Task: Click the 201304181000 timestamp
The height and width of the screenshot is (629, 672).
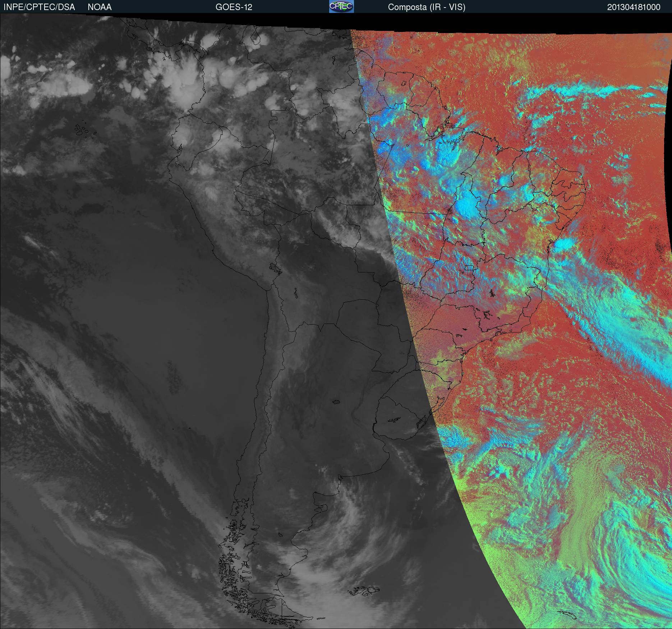Action: (x=634, y=7)
